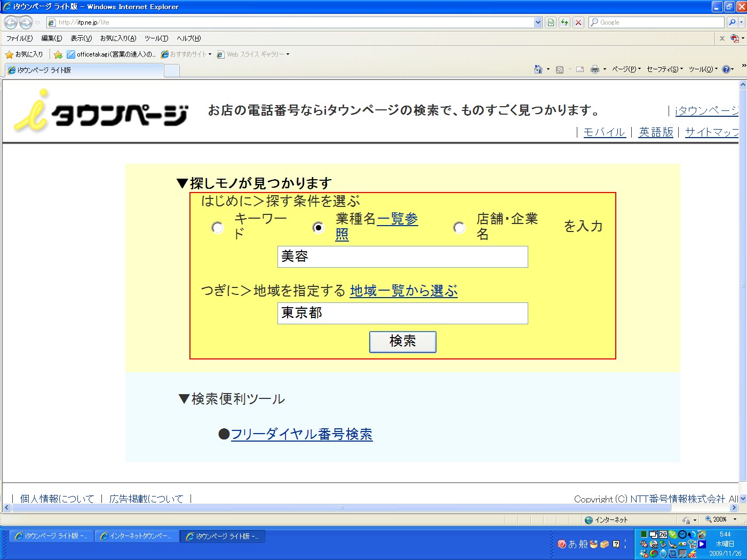
Task: Open the 編集(E) menu
Action: coord(52,38)
